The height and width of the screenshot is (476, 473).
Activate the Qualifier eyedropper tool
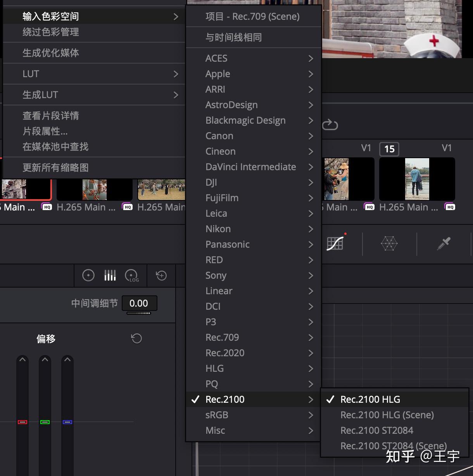[444, 243]
